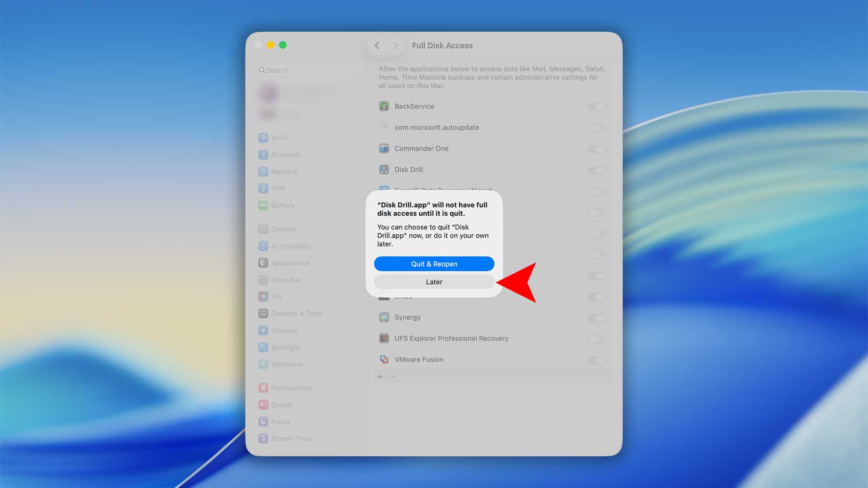The width and height of the screenshot is (868, 488).
Task: Click the Disk Drill app icon
Action: coord(384,170)
